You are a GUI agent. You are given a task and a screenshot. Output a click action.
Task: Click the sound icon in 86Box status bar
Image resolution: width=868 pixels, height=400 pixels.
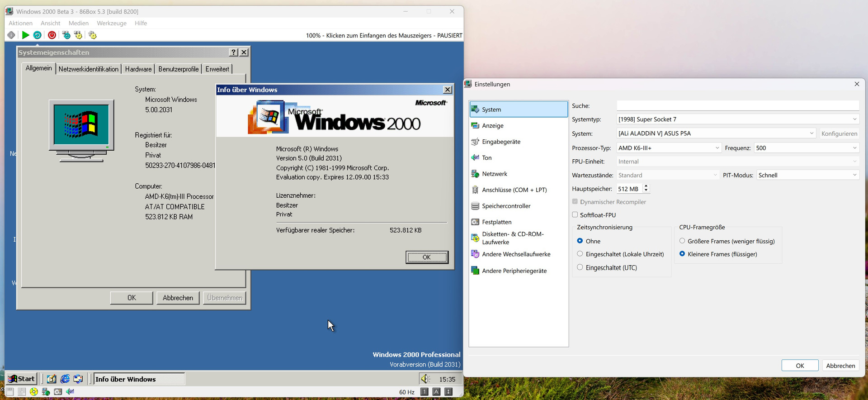point(70,392)
